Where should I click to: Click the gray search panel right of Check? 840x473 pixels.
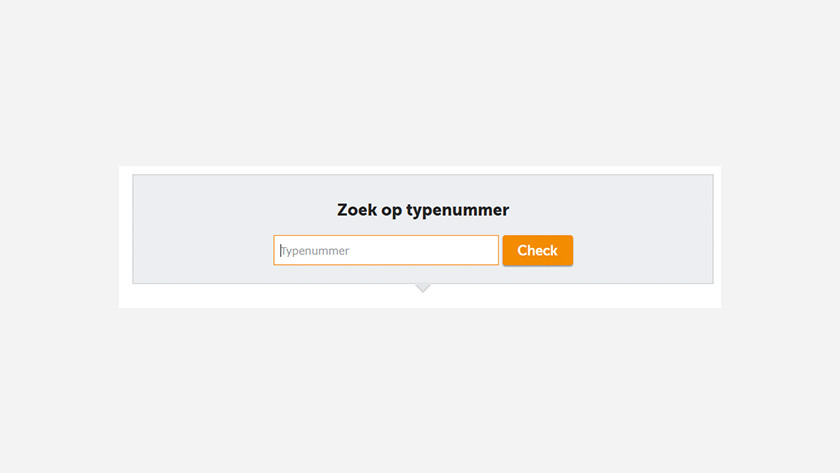643,250
